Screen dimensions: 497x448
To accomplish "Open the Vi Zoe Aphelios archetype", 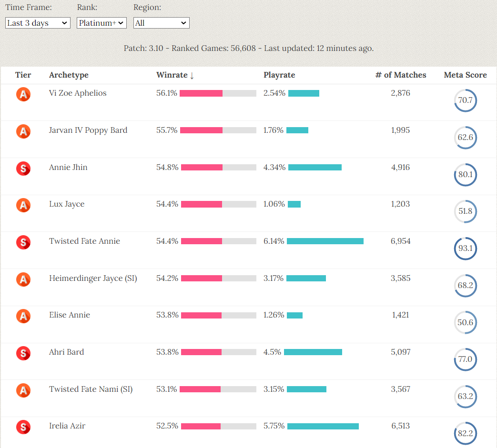I will [x=78, y=93].
